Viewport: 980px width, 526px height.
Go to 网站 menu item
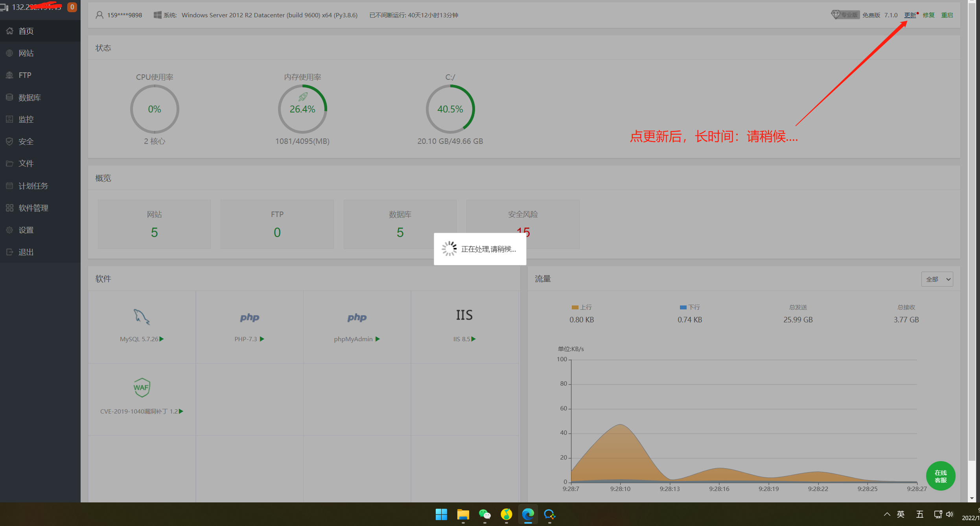(26, 53)
